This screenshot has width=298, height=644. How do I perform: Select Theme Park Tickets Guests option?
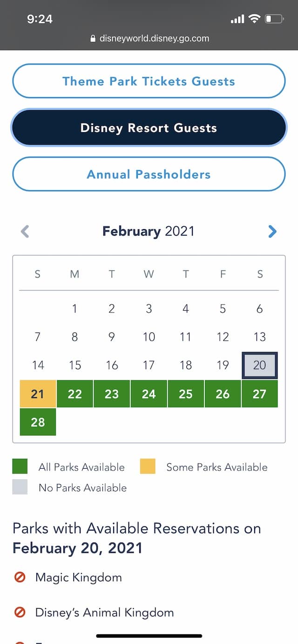(149, 81)
